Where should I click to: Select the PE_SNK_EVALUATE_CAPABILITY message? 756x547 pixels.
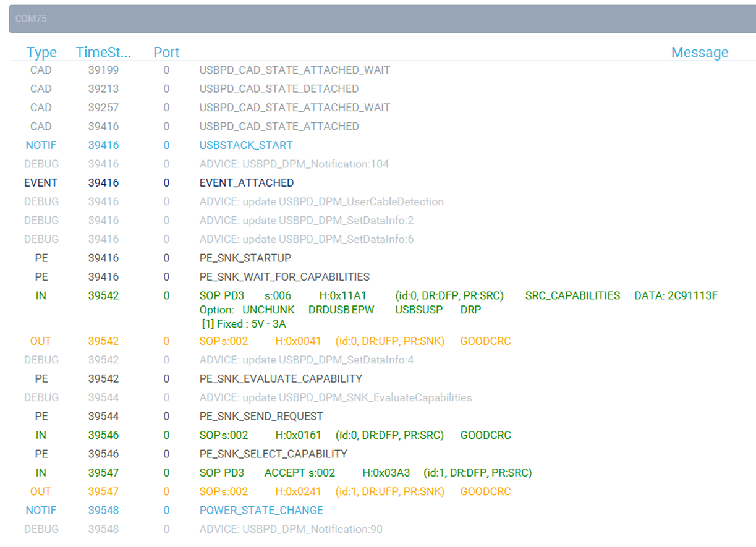[281, 378]
